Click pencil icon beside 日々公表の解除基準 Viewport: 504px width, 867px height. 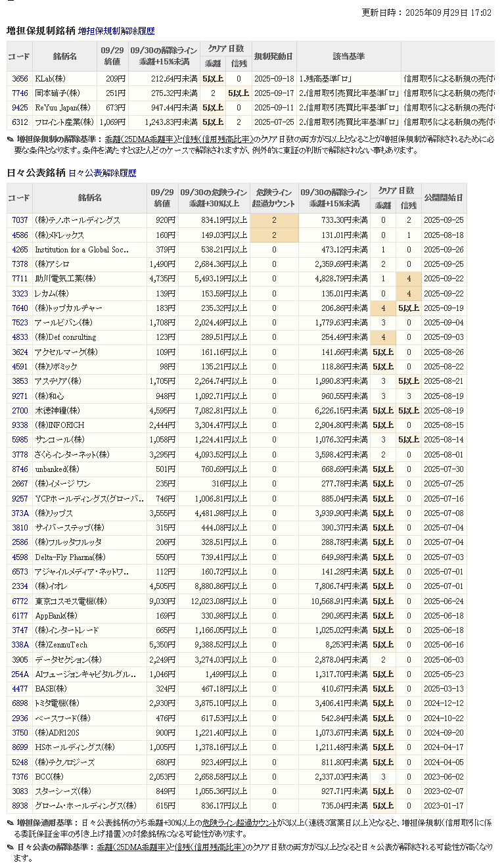click(x=10, y=848)
